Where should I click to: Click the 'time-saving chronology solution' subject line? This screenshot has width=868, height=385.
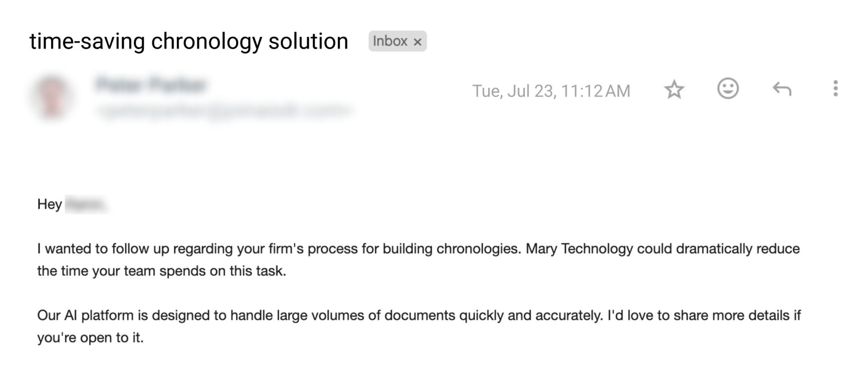[189, 41]
